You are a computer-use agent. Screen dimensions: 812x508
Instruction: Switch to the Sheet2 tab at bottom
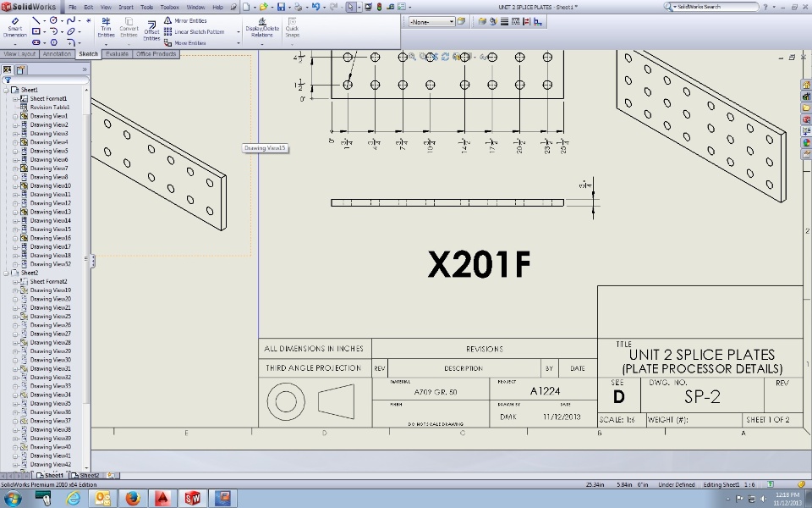tap(85, 475)
